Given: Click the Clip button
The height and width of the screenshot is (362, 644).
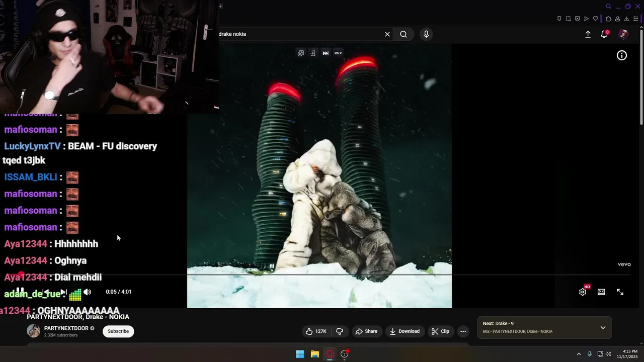Looking at the screenshot, I should [x=440, y=331].
